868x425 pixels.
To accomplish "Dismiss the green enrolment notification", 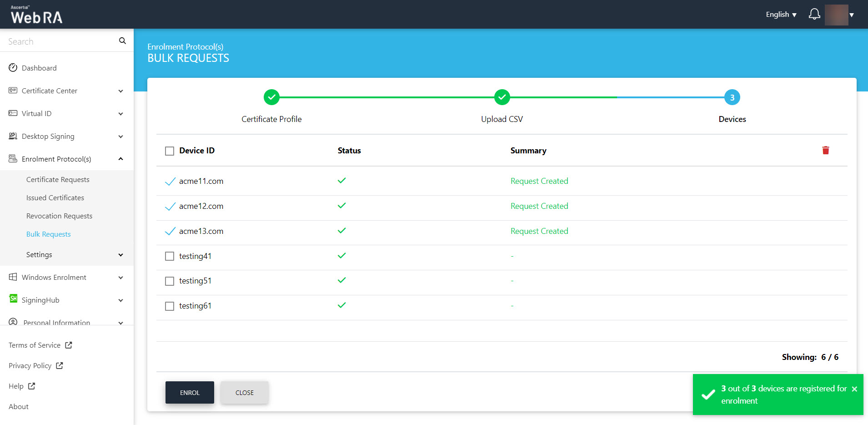I will (x=854, y=389).
